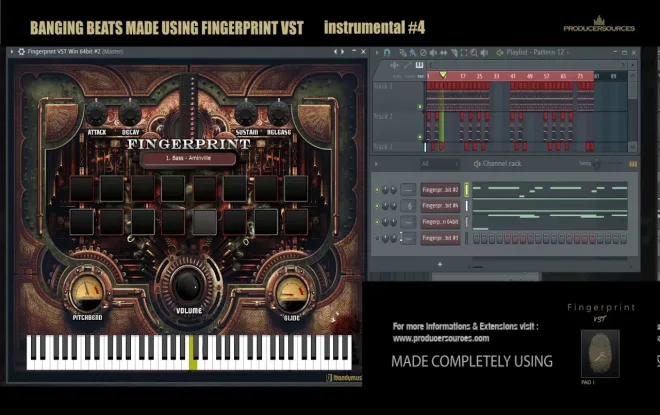The width and height of the screenshot is (660, 415).
Task: Expand the arrow after Playlist - Pattern 12
Action: (x=568, y=53)
